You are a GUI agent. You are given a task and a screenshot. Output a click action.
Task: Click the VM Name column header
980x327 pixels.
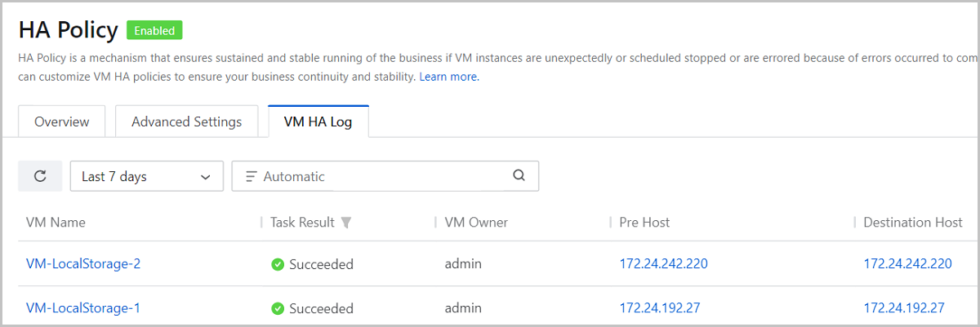click(x=56, y=223)
